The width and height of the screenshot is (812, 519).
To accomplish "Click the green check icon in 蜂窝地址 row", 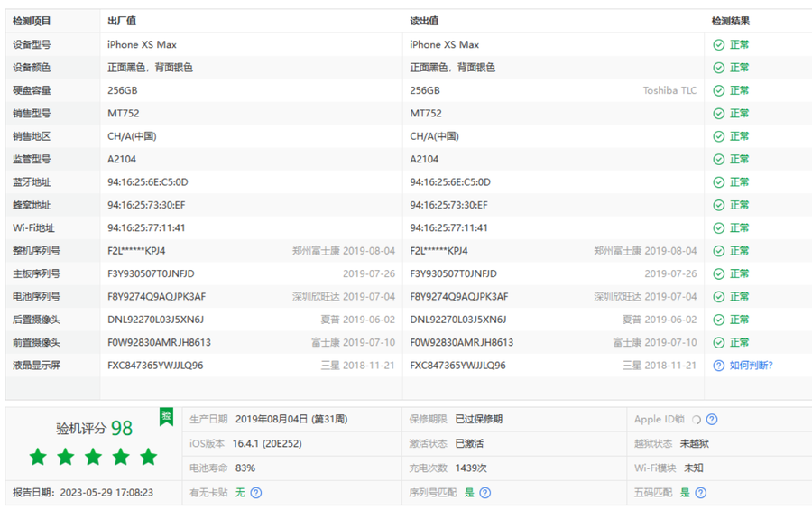I will click(719, 205).
